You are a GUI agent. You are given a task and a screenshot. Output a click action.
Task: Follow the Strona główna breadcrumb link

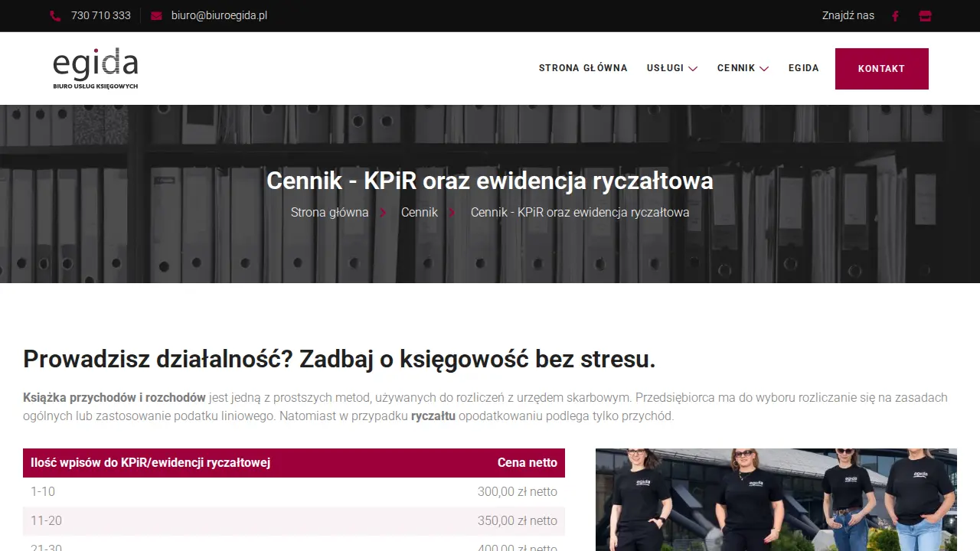(330, 212)
